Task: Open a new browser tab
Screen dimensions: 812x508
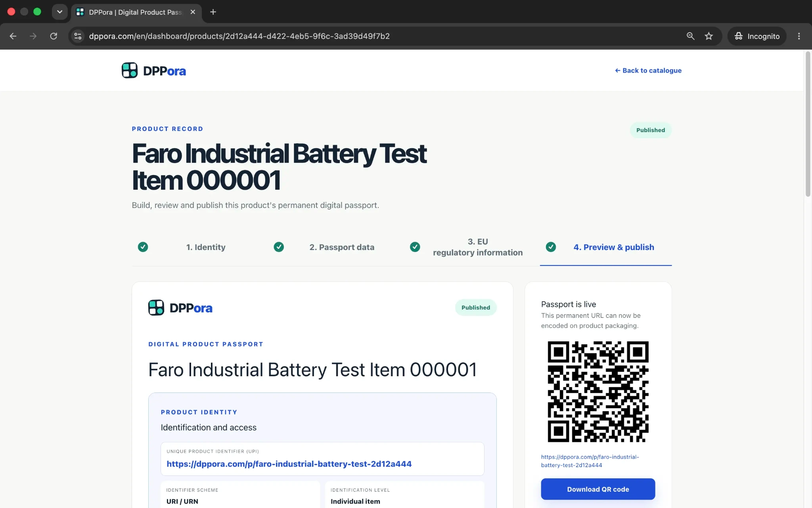Action: [213, 12]
